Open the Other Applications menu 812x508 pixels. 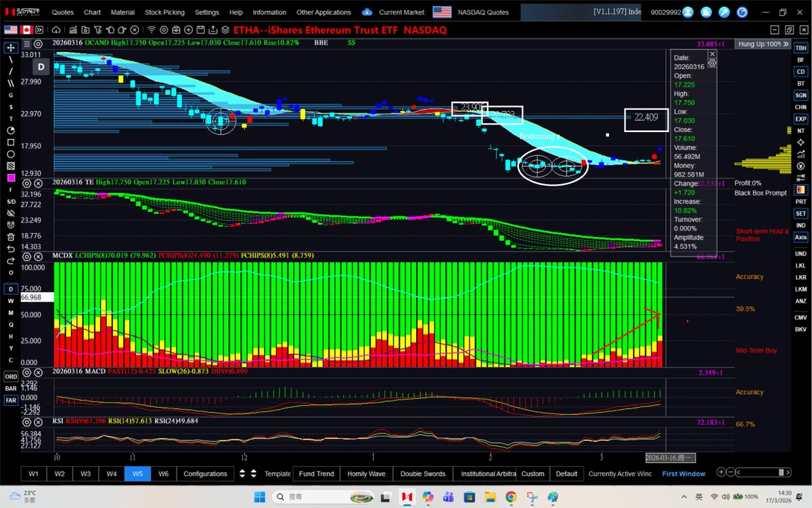pos(323,12)
